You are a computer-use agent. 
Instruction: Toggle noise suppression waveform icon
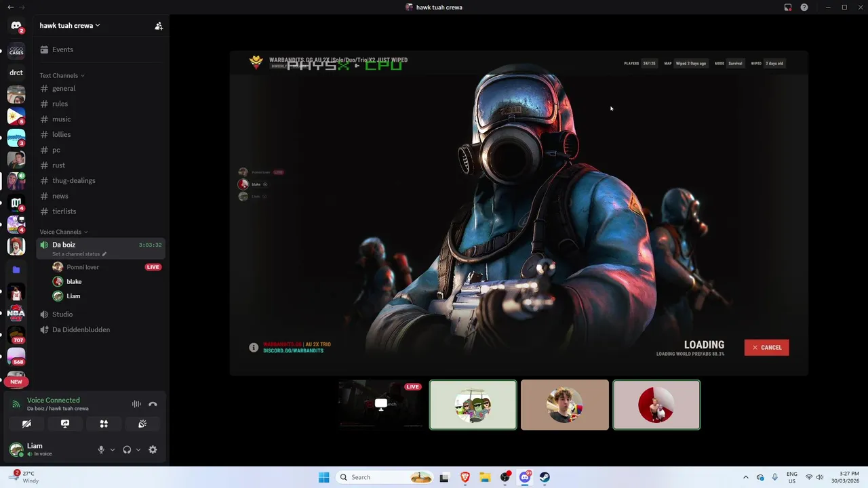(x=136, y=404)
